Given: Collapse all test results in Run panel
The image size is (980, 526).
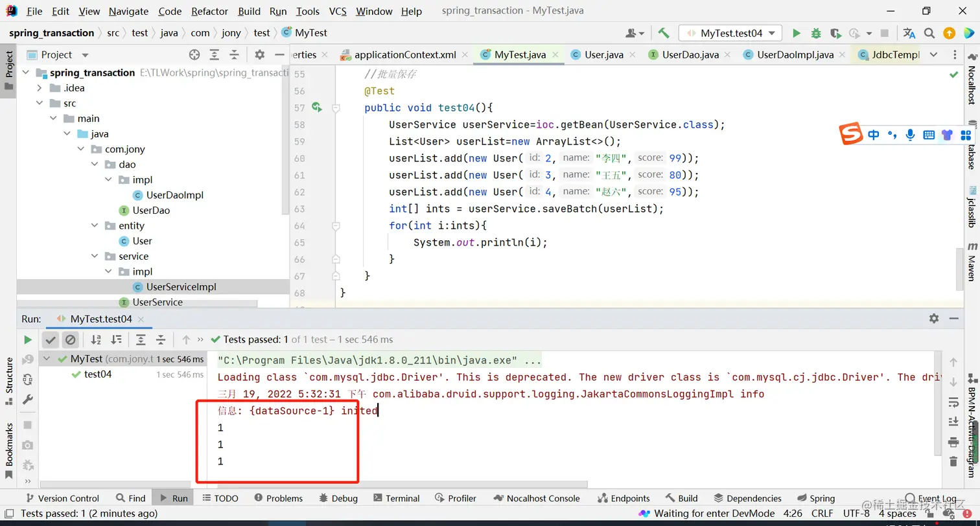Looking at the screenshot, I should click(x=161, y=339).
